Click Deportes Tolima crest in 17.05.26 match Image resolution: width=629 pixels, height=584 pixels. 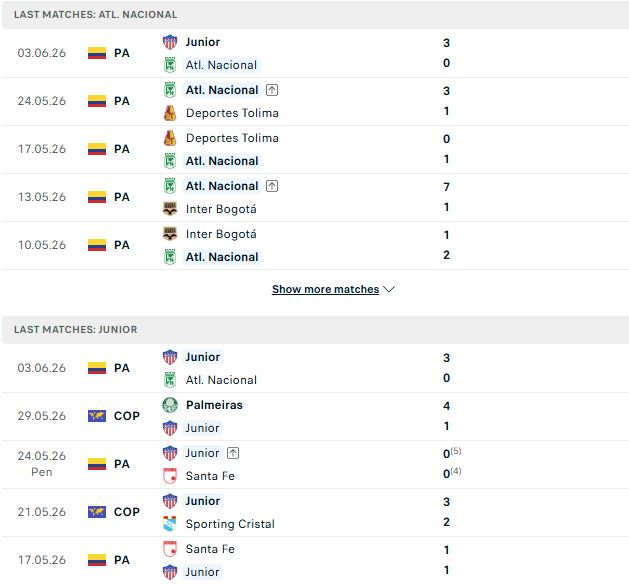click(x=170, y=138)
